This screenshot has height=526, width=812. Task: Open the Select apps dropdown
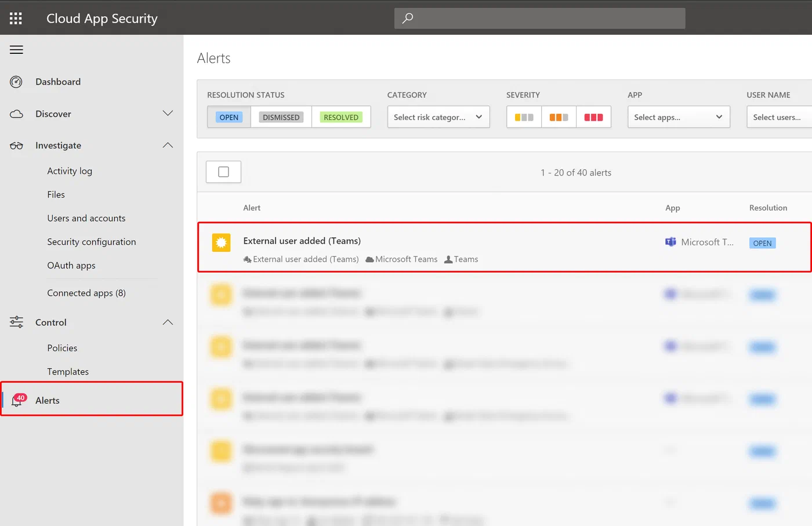679,117
